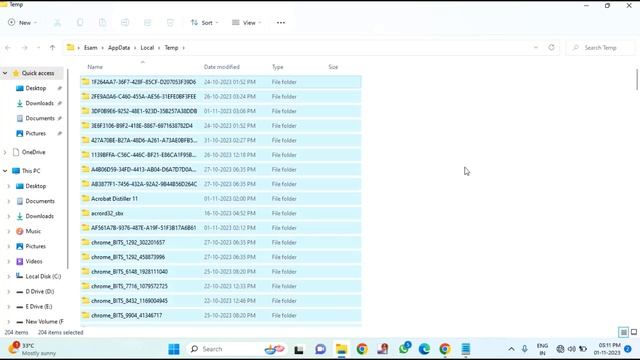Screen dimensions: 640x360
Task: Click the Copy toolbar icon
Action: 80,23
